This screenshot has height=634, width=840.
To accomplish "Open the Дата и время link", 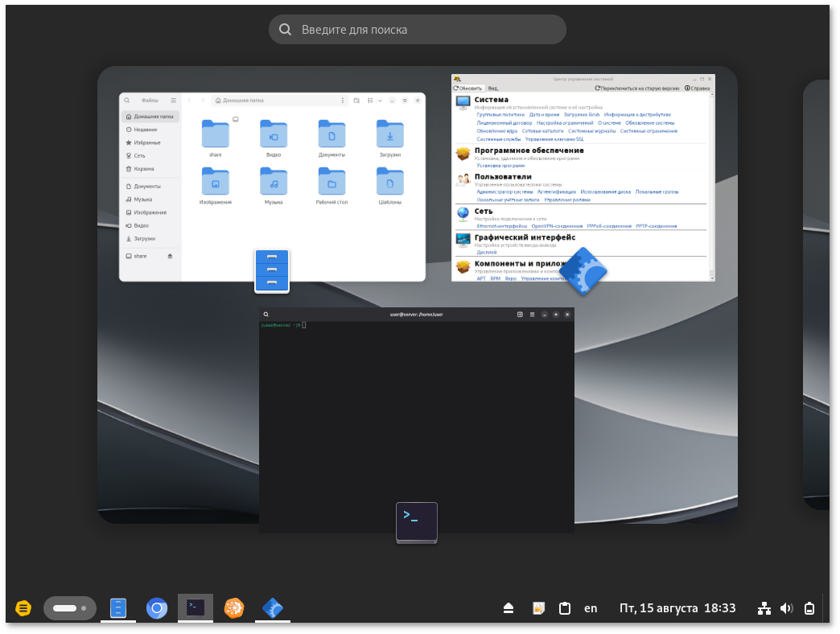I will point(545,114).
